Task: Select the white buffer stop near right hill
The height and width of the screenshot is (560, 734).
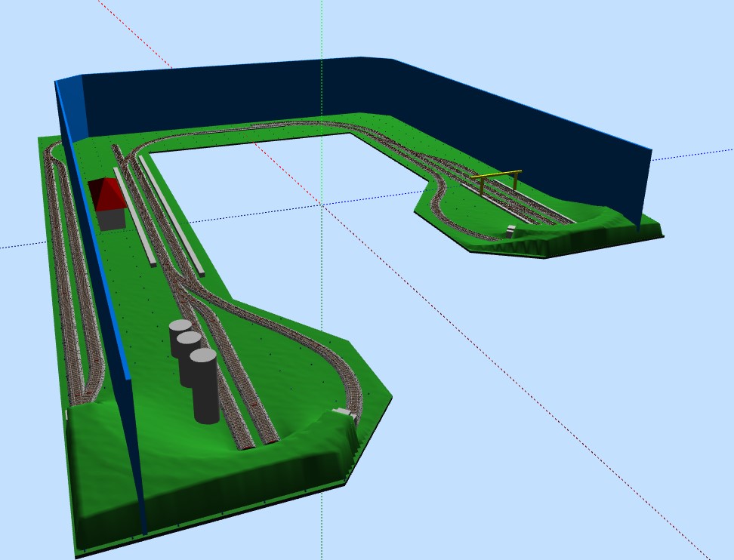Action: [511, 231]
